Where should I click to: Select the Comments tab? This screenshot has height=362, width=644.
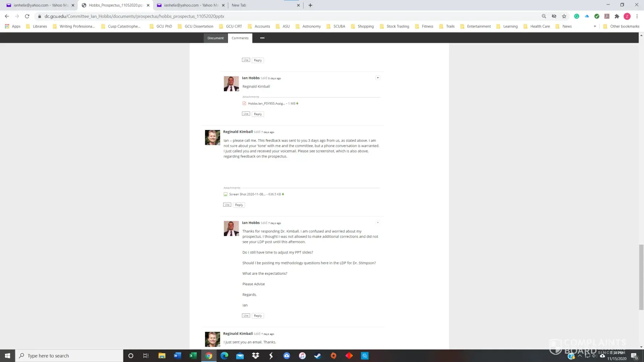[240, 38]
